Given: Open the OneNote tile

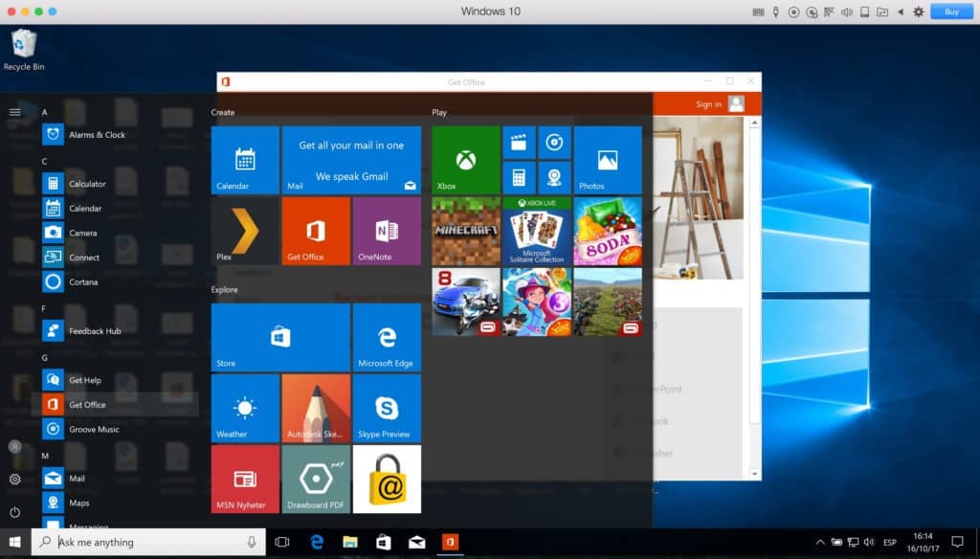Looking at the screenshot, I should pos(387,231).
